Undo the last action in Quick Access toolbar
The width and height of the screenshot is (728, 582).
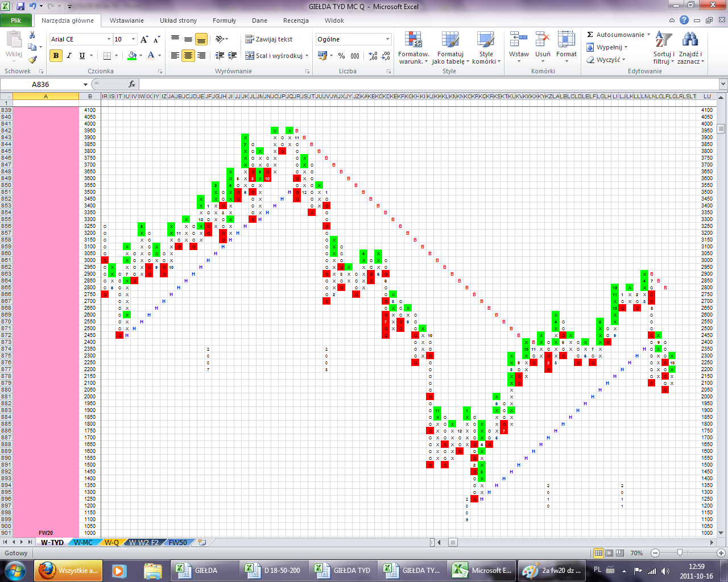tap(33, 6)
